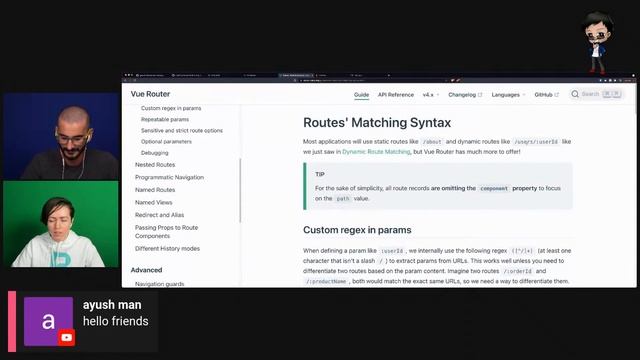Click the Languages dropdown chevron

pyautogui.click(x=524, y=95)
